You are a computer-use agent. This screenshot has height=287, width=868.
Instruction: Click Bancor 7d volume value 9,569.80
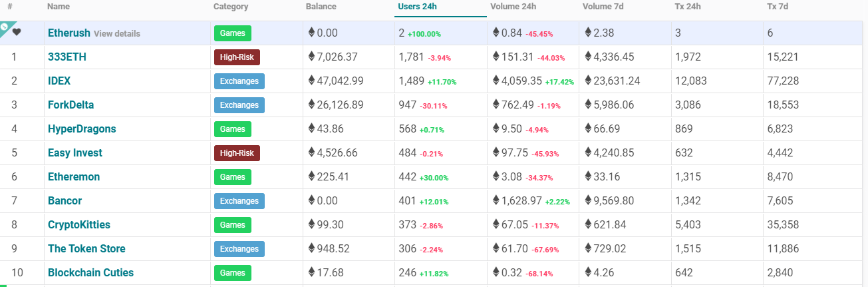[x=614, y=201]
